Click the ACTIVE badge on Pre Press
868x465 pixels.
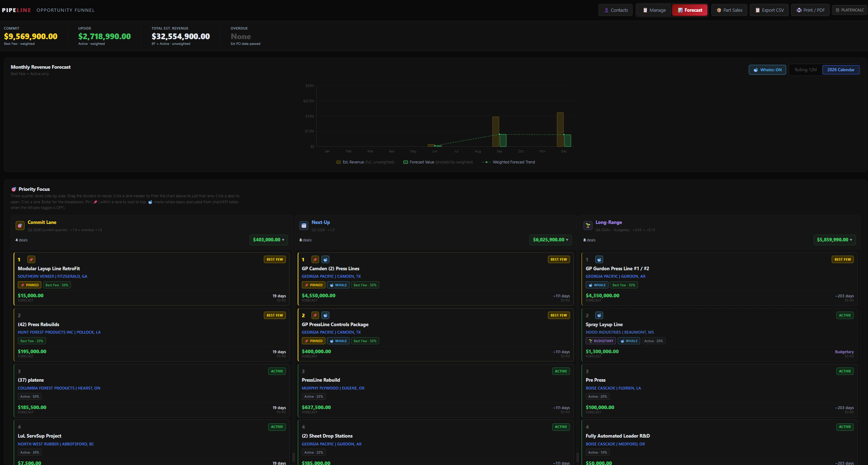pyautogui.click(x=845, y=371)
